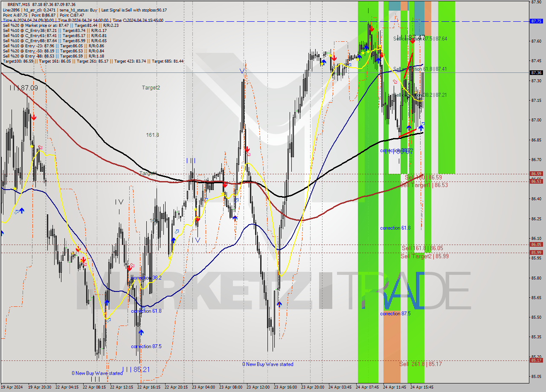This screenshot has width=546, height=392.
Task: Select the 'Target2' chart label
Action: pyautogui.click(x=151, y=87)
